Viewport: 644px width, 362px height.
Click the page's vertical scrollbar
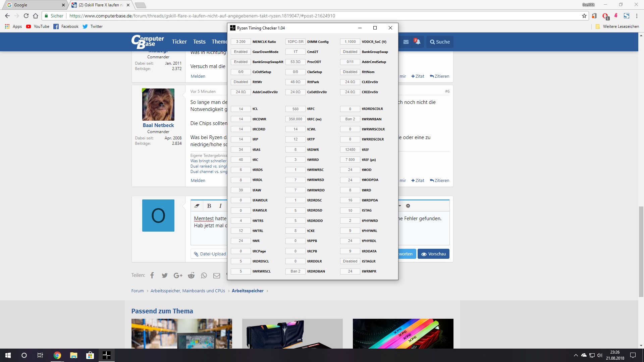(641, 251)
